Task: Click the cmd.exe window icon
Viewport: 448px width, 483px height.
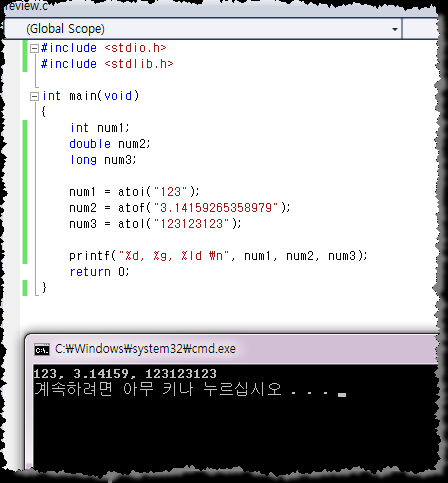Action: pos(42,349)
